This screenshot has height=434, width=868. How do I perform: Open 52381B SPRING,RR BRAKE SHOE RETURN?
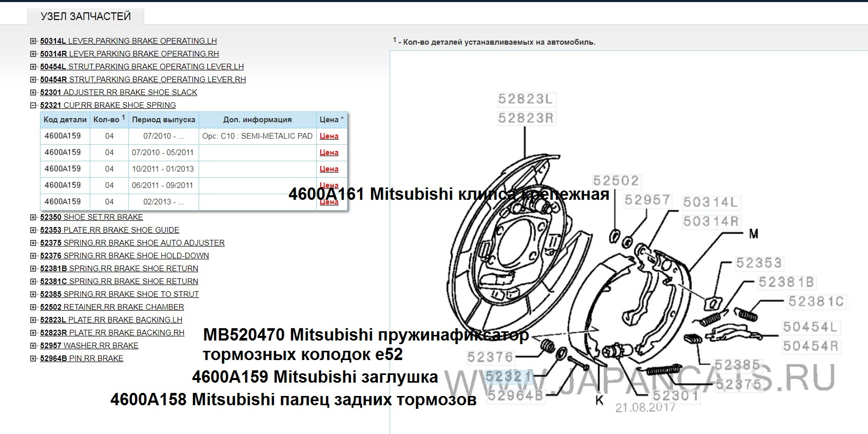[119, 269]
